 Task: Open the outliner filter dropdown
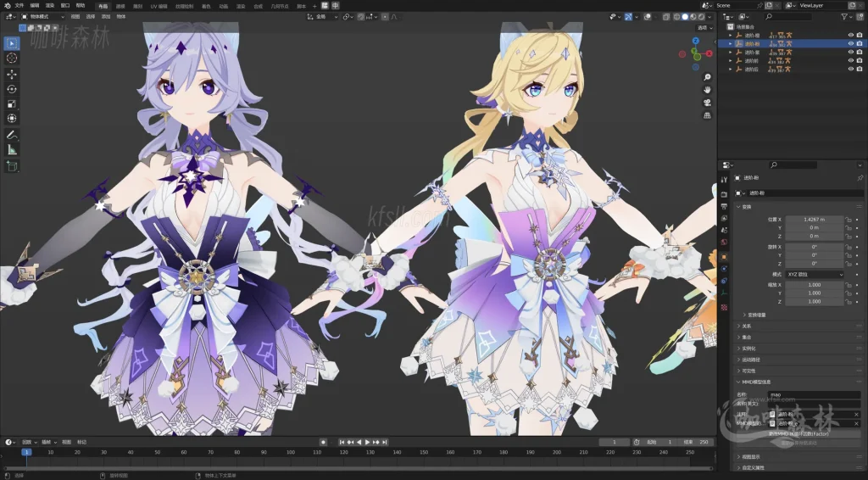847,17
